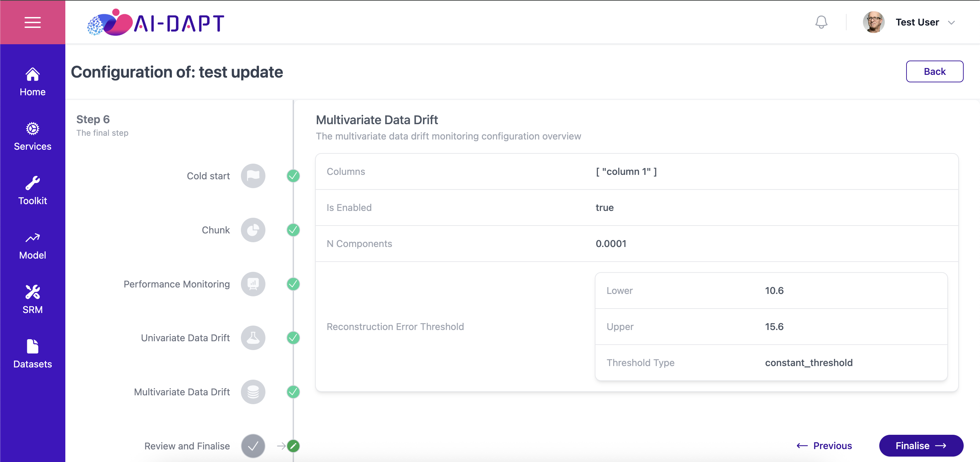Select the Review and Finalise step label
The image size is (980, 462).
pos(187,446)
